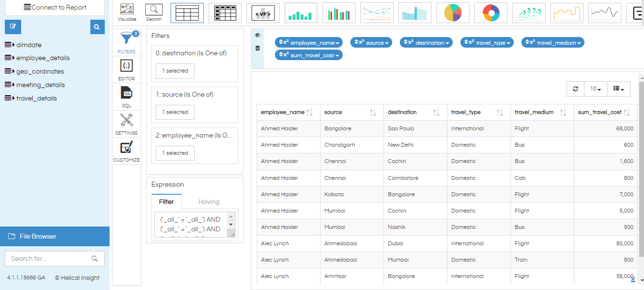The height and width of the screenshot is (290, 644).
Task: Select the cross-tab grid visualization
Action: 224,13
